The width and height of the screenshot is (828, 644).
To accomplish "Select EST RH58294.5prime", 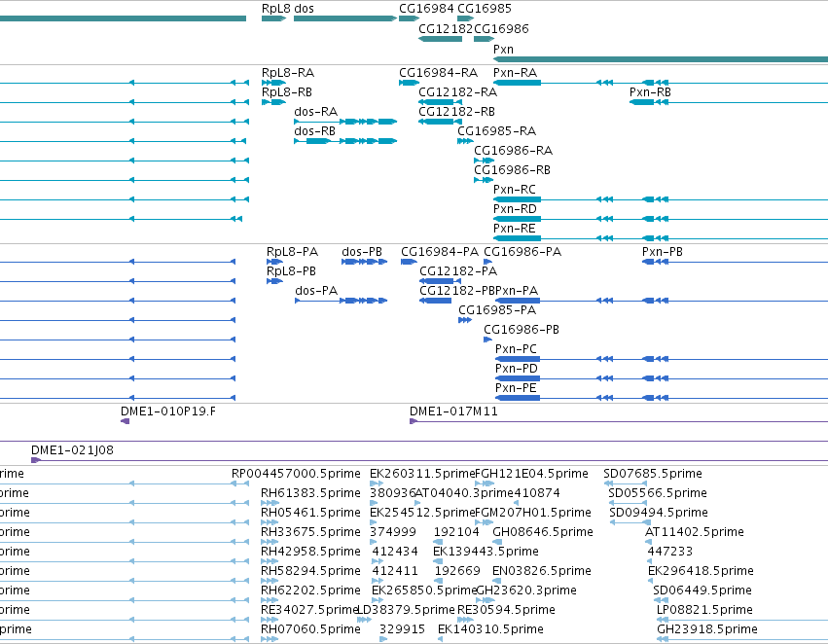I will pos(270,581).
